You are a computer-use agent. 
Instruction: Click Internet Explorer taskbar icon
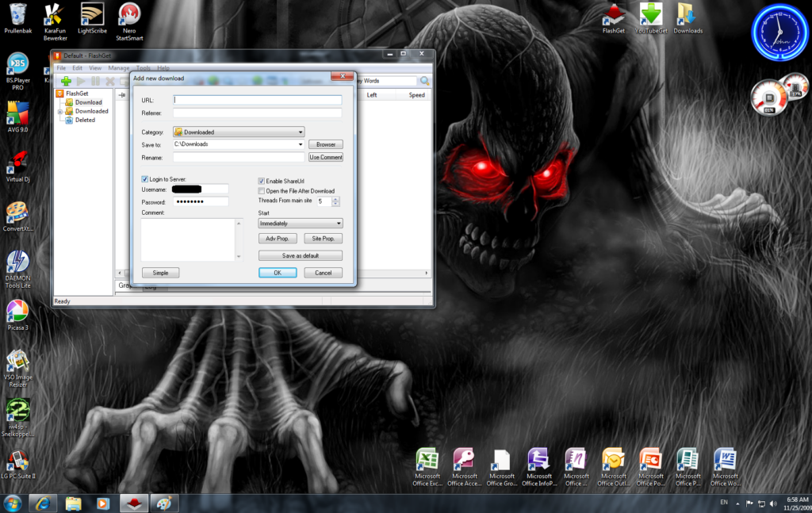(x=43, y=503)
